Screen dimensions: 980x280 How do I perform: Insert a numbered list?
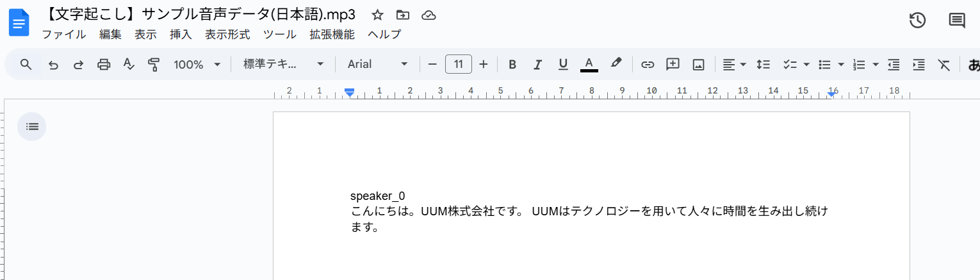[x=860, y=64]
